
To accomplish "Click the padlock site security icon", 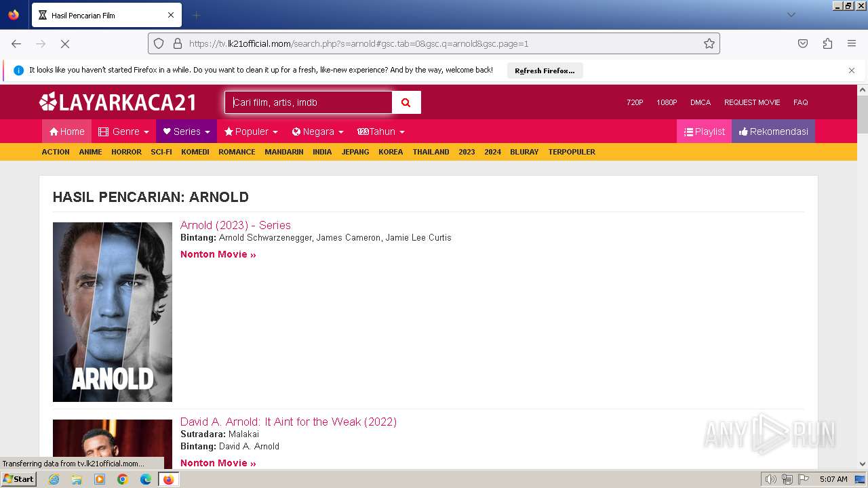I will pos(178,43).
